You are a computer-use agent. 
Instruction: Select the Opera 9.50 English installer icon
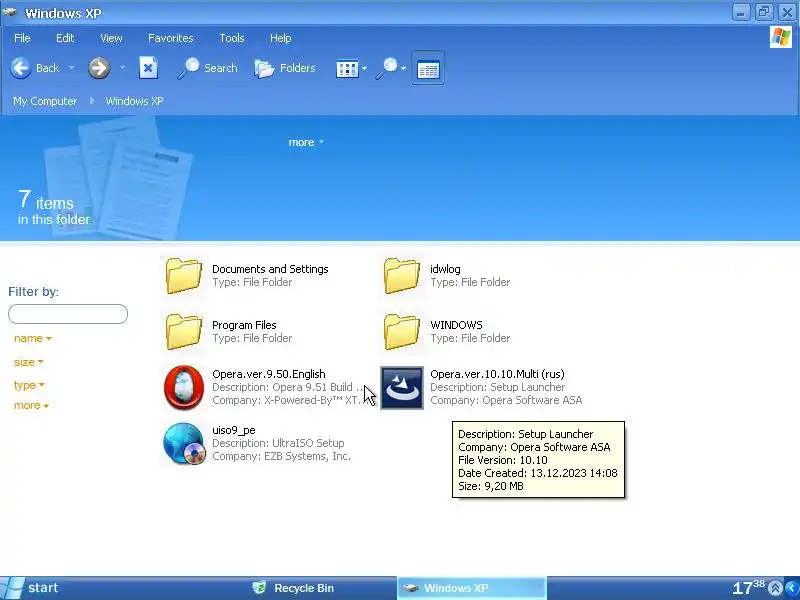(x=184, y=387)
